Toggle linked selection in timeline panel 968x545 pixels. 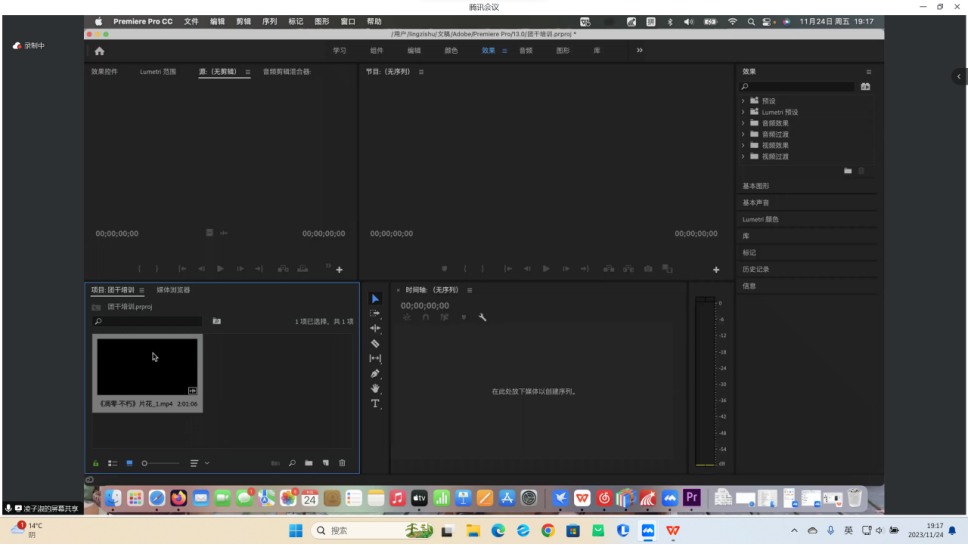pos(444,317)
